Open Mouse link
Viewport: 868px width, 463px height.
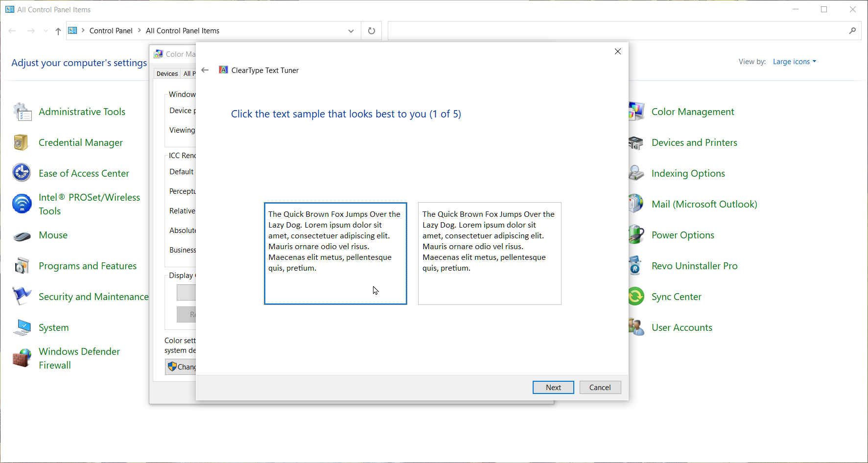pos(53,235)
